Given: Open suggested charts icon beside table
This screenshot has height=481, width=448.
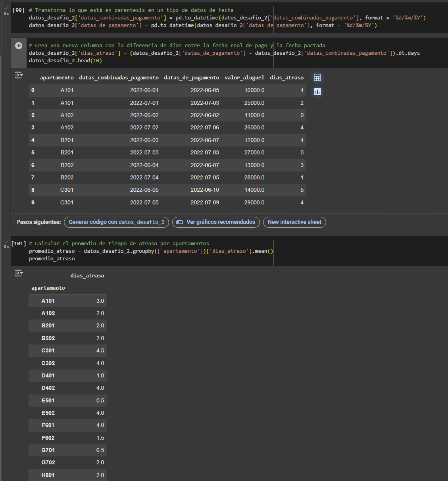Looking at the screenshot, I should (317, 92).
